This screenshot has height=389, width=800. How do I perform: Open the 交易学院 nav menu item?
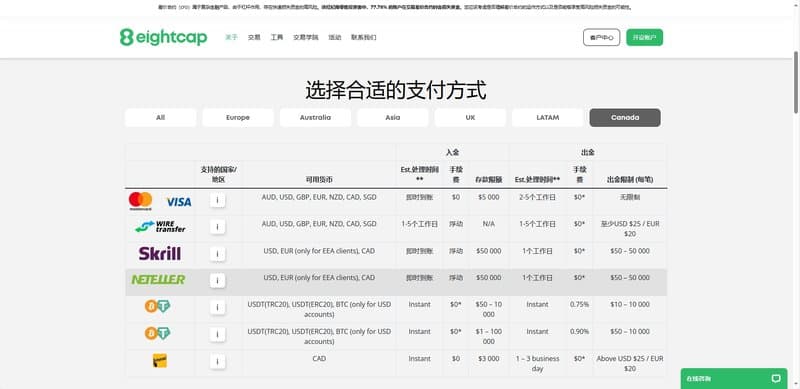(306, 37)
